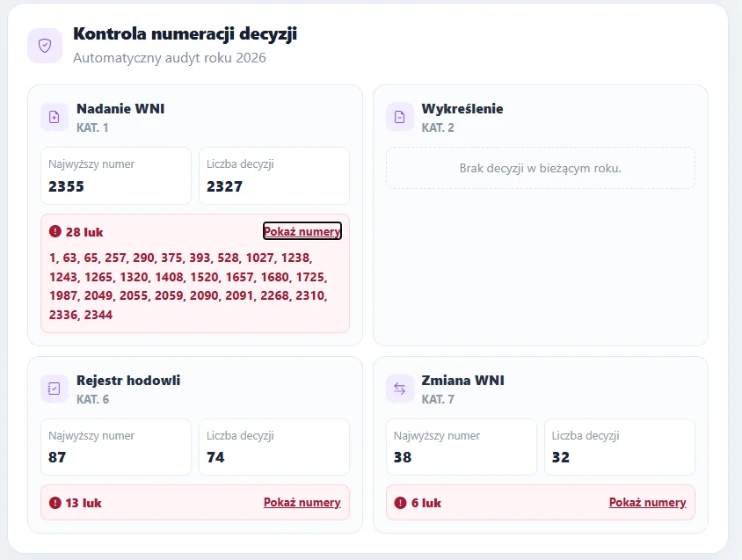Expand gap numbers for Zmiana WNI
Viewport: 742px width, 560px height.
(647, 502)
